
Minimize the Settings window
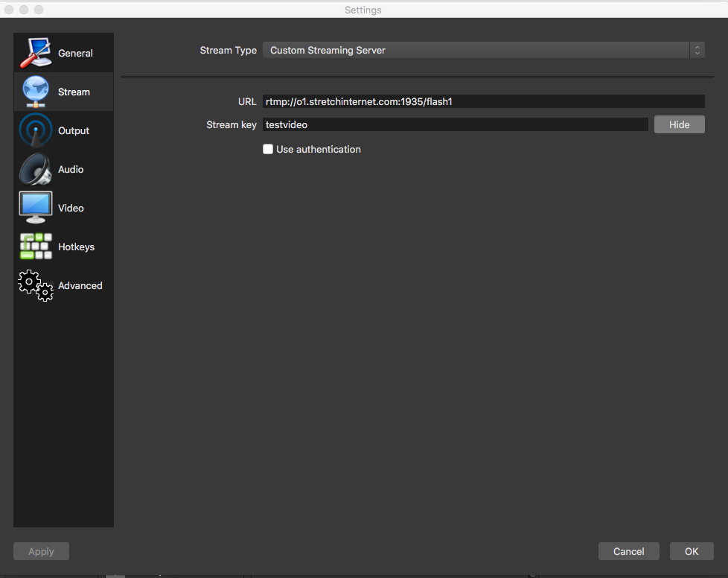[x=25, y=10]
